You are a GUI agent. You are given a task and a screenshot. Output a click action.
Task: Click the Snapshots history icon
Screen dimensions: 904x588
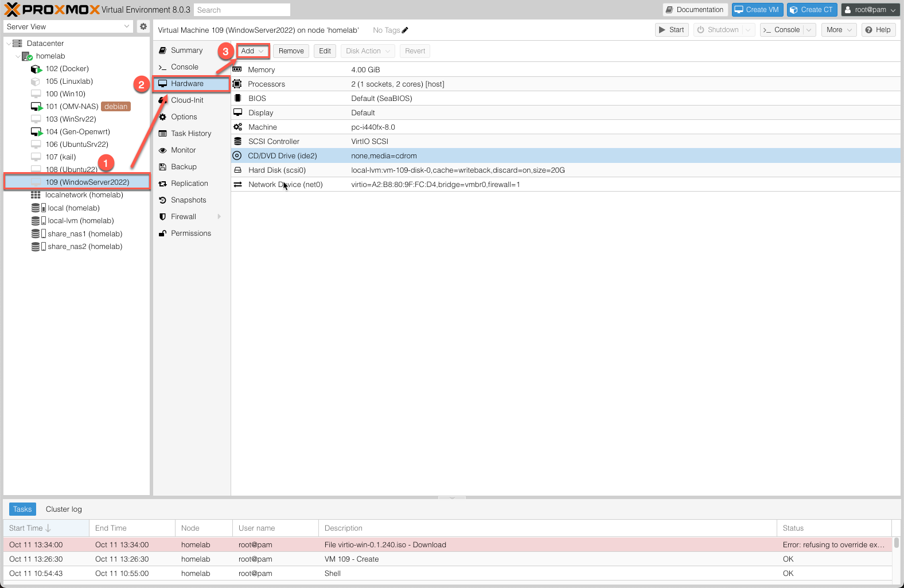(162, 200)
